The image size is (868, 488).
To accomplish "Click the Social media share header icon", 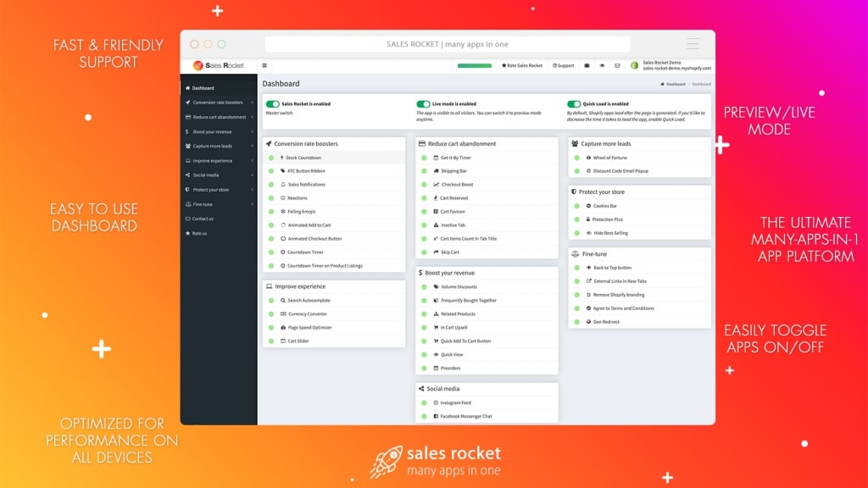I will pyautogui.click(x=421, y=389).
